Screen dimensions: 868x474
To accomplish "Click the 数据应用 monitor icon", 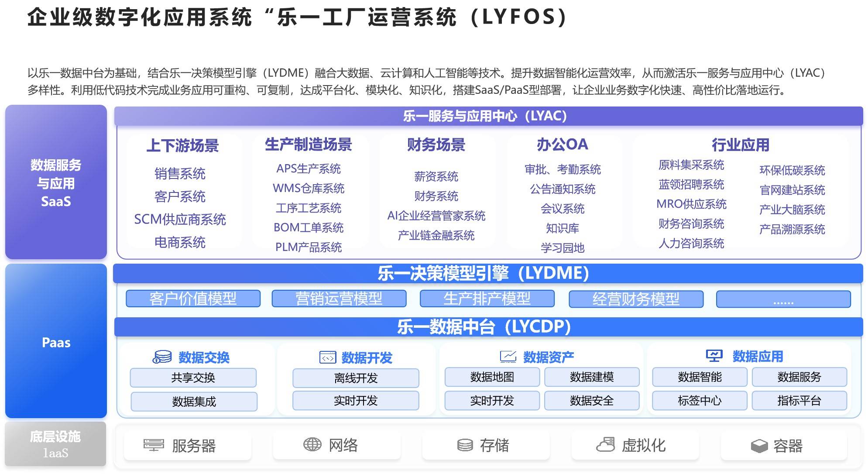I will (714, 356).
